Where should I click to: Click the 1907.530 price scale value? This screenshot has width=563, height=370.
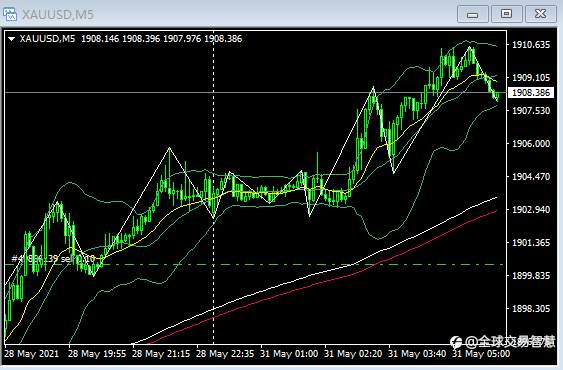[x=531, y=111]
